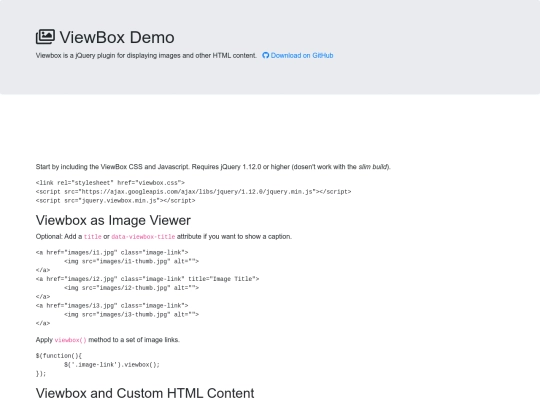
Task: Click the Viewbox and Custom HTML Content heading
Action: (x=145, y=393)
